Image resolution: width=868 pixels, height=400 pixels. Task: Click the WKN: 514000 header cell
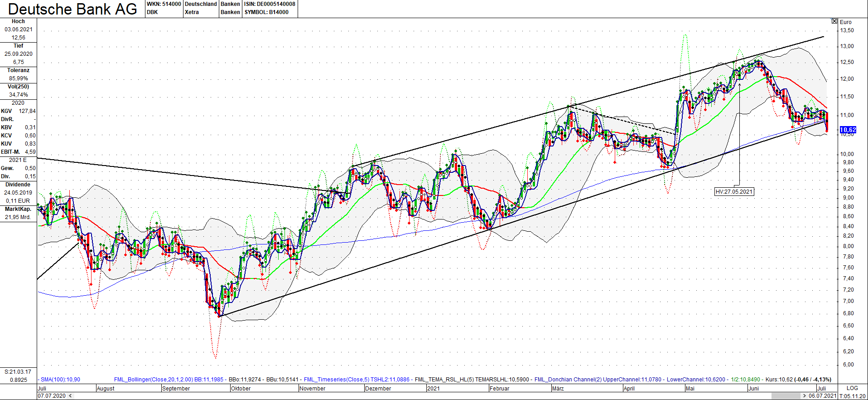pyautogui.click(x=164, y=4)
